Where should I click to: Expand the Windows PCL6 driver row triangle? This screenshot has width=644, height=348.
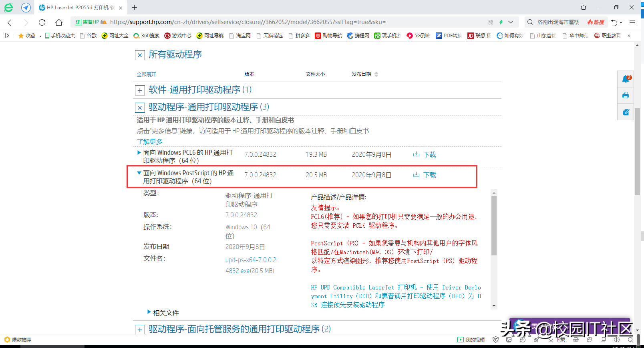tap(139, 152)
